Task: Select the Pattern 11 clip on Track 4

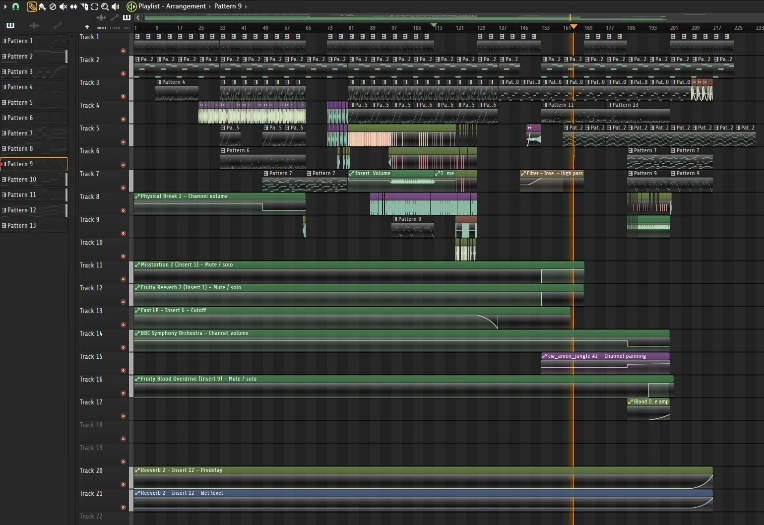Action: pos(573,112)
